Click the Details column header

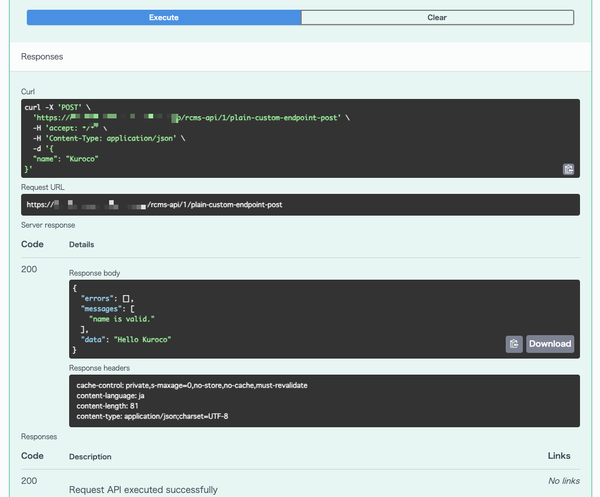point(82,245)
